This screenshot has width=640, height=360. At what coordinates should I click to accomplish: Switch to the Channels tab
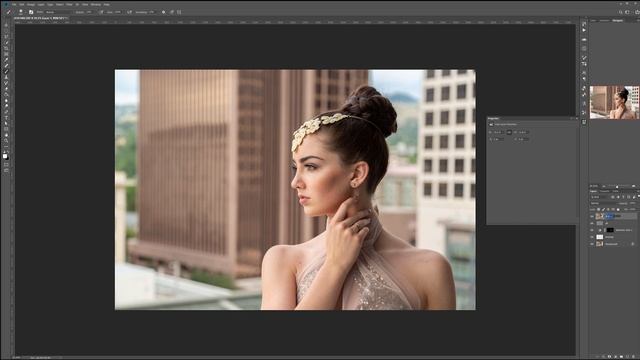point(604,191)
